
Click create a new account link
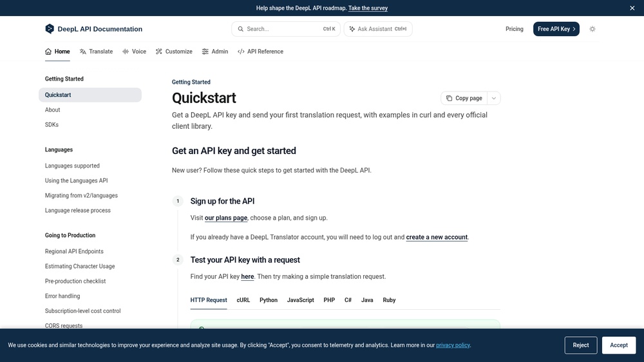click(437, 237)
